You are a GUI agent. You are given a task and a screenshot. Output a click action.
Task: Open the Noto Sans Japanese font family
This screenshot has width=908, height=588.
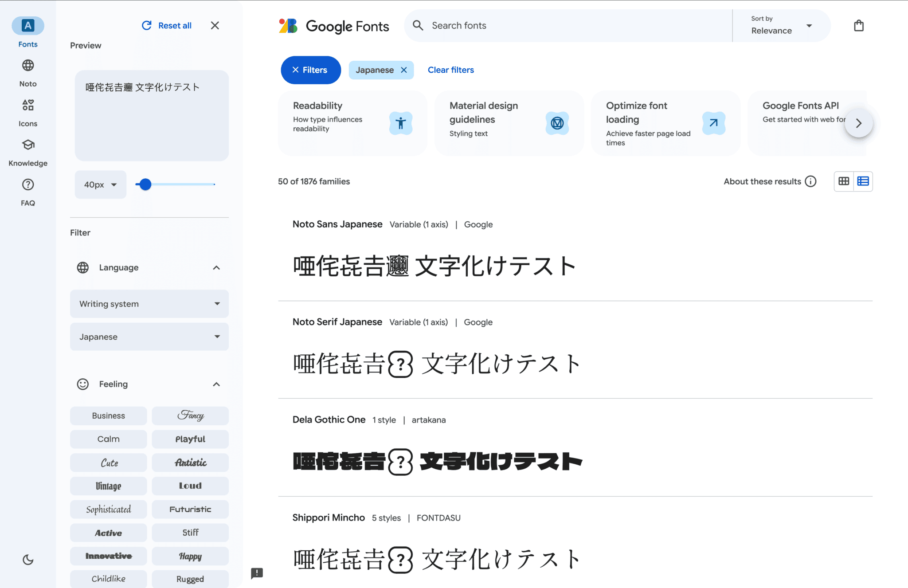337,224
